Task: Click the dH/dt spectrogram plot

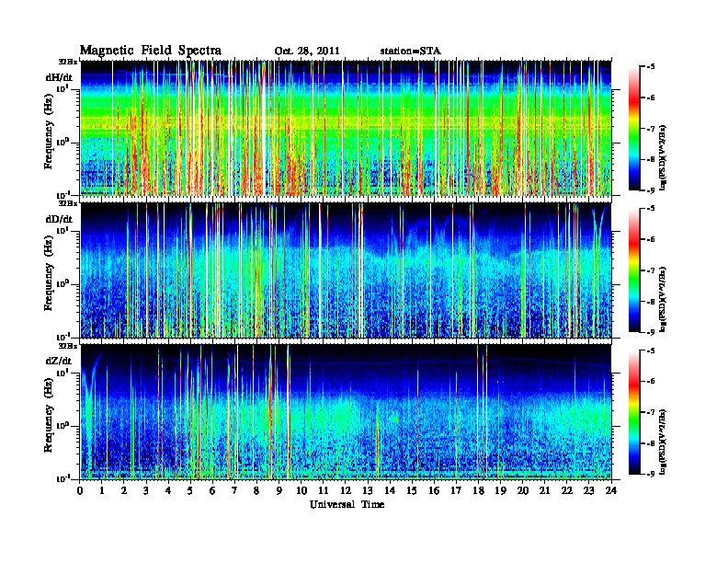Action: [346, 128]
